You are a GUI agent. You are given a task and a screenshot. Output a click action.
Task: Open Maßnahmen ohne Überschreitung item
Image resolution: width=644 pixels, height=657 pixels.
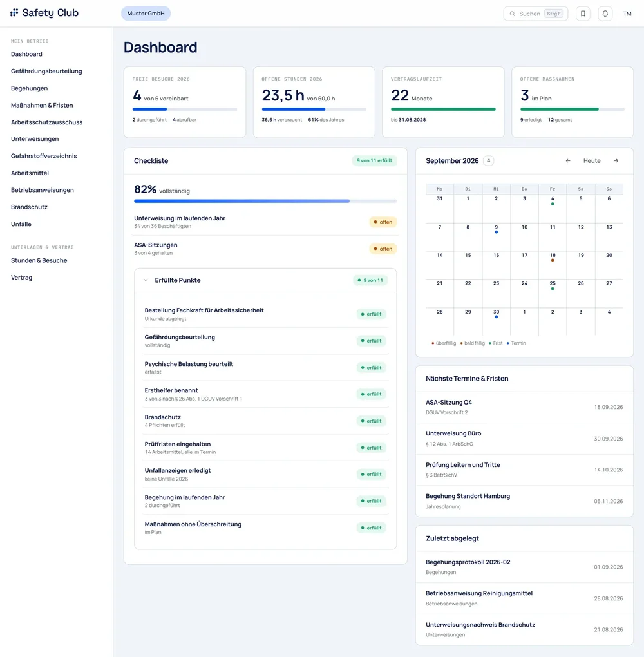[265, 528]
